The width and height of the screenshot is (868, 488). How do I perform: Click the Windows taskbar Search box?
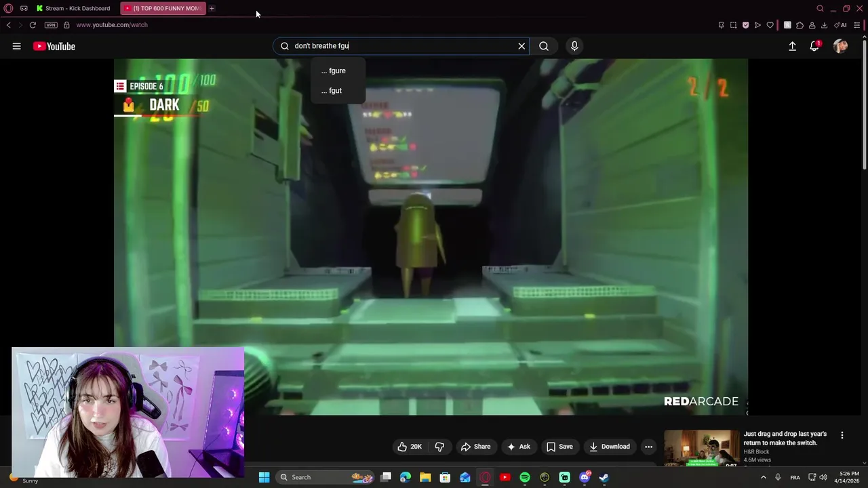325,477
